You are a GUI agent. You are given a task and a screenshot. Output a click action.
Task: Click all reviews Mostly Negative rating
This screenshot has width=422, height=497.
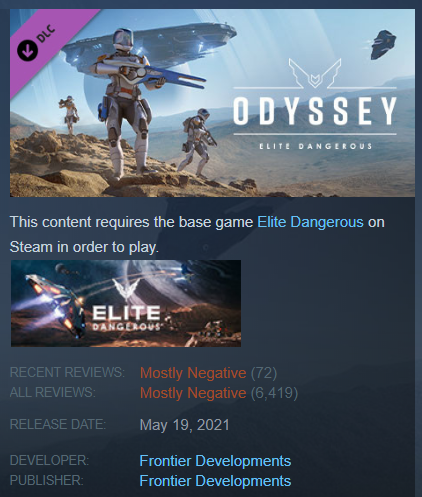coord(193,393)
